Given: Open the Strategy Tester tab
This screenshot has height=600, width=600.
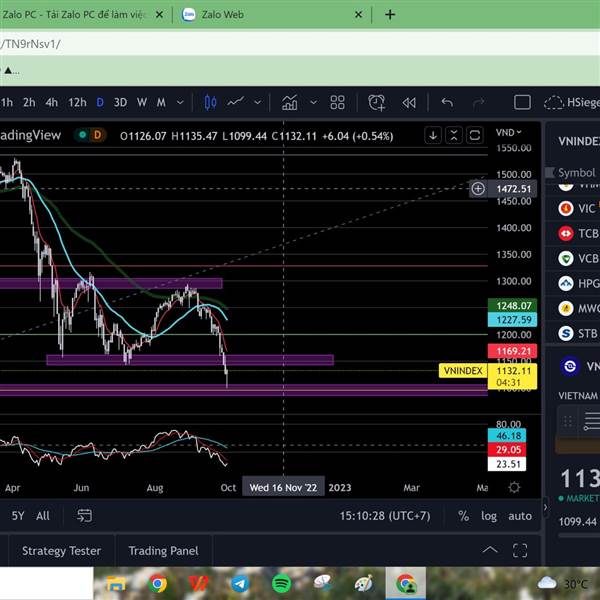Looking at the screenshot, I should tap(61, 551).
